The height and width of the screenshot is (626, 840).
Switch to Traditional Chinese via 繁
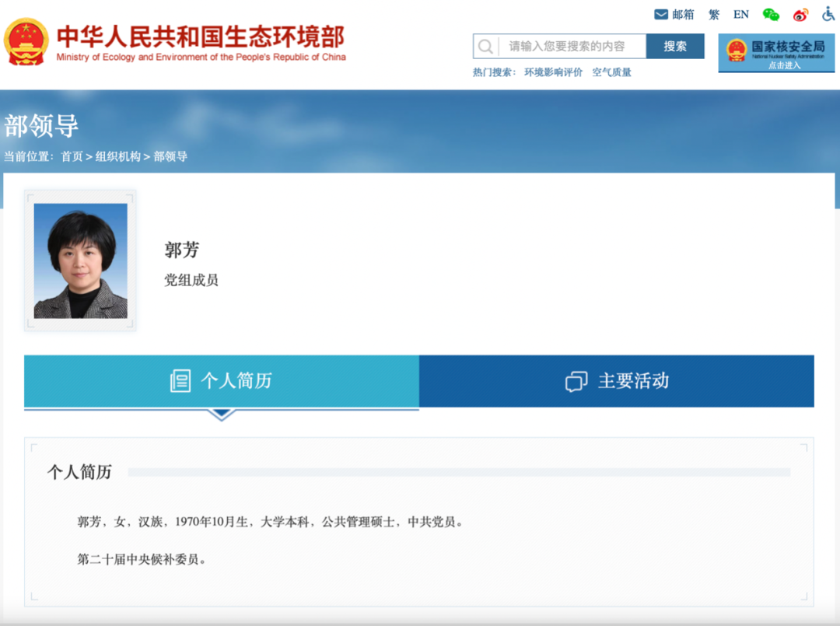click(x=713, y=14)
